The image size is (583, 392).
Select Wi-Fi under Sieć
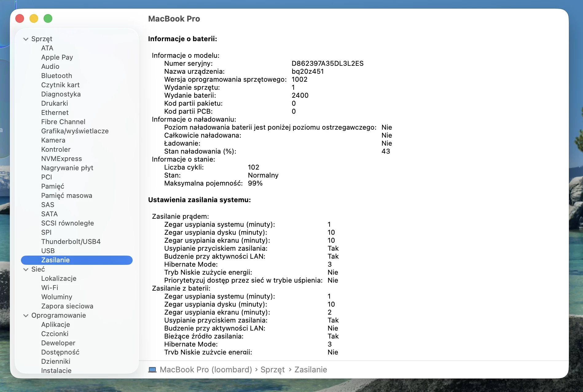(x=49, y=288)
